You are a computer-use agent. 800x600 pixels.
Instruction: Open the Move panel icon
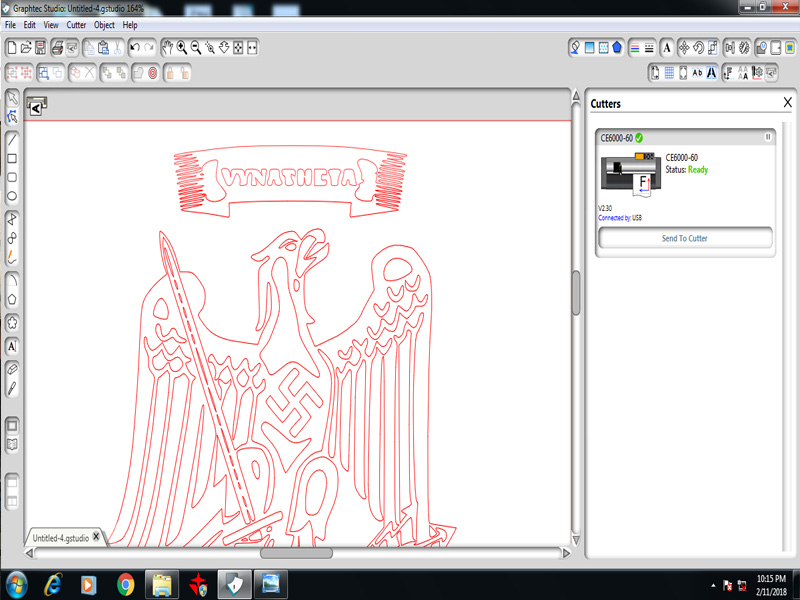tap(684, 48)
